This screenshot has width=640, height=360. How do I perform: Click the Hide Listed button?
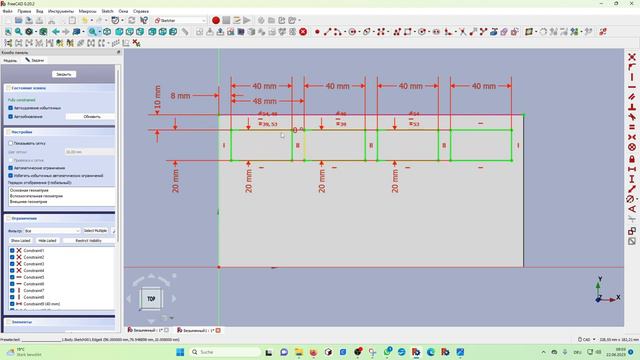47,240
